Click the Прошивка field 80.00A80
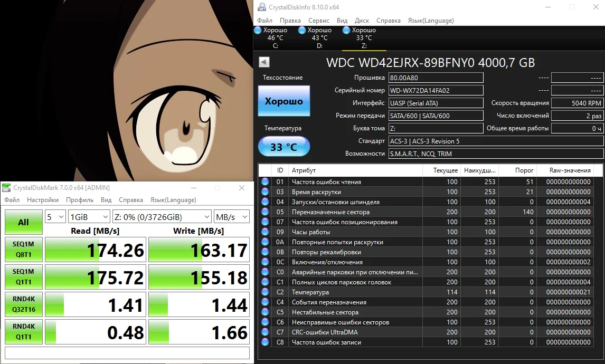The width and height of the screenshot is (605, 364). pyautogui.click(x=436, y=78)
